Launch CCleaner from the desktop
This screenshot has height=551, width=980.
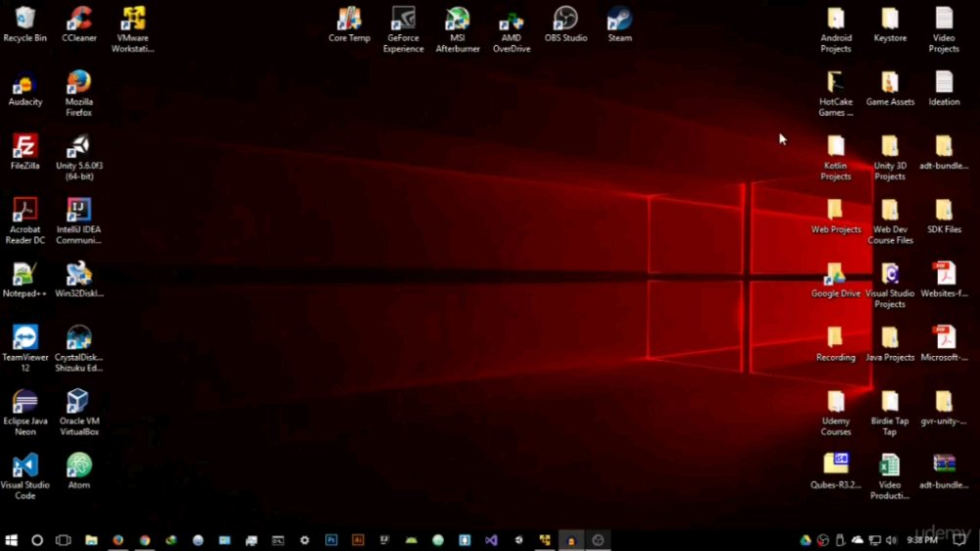tap(78, 25)
